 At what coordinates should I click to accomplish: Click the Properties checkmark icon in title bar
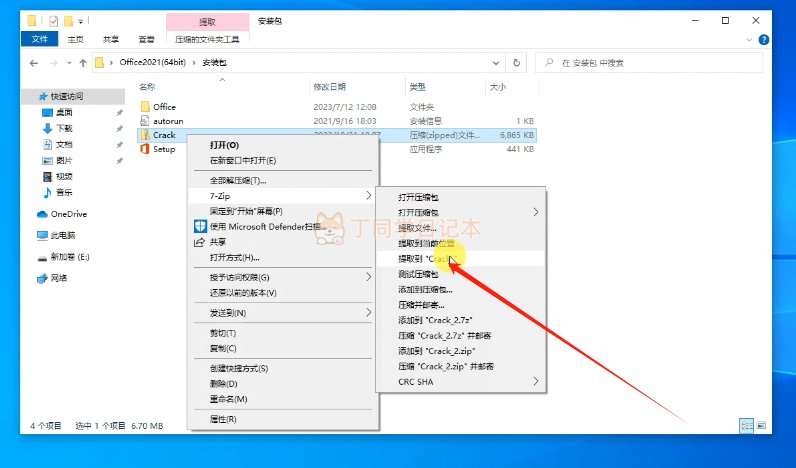[x=53, y=21]
